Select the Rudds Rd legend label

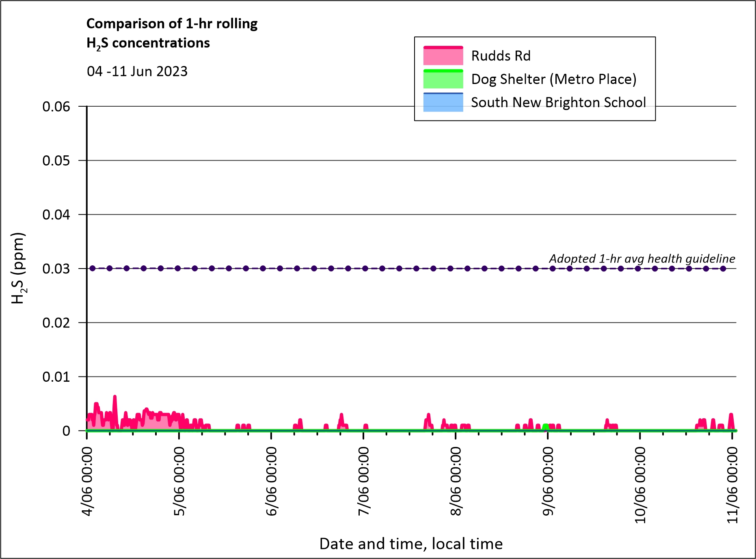[501, 56]
